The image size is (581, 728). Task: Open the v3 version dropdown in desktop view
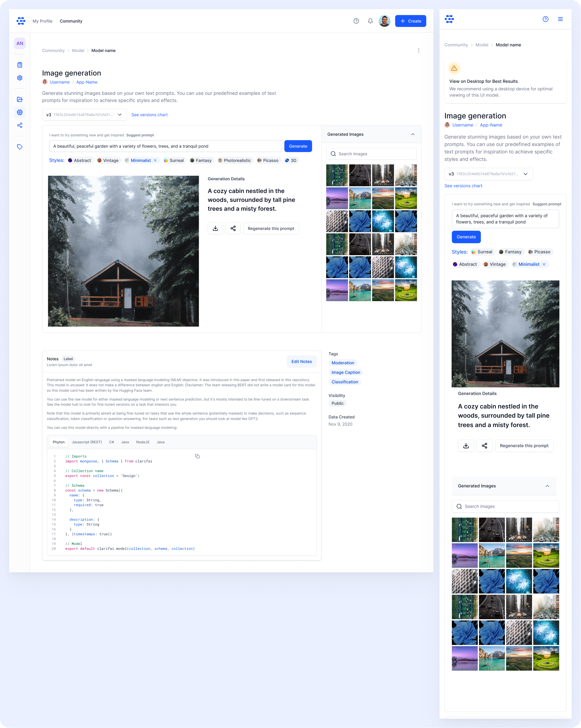tap(84, 115)
